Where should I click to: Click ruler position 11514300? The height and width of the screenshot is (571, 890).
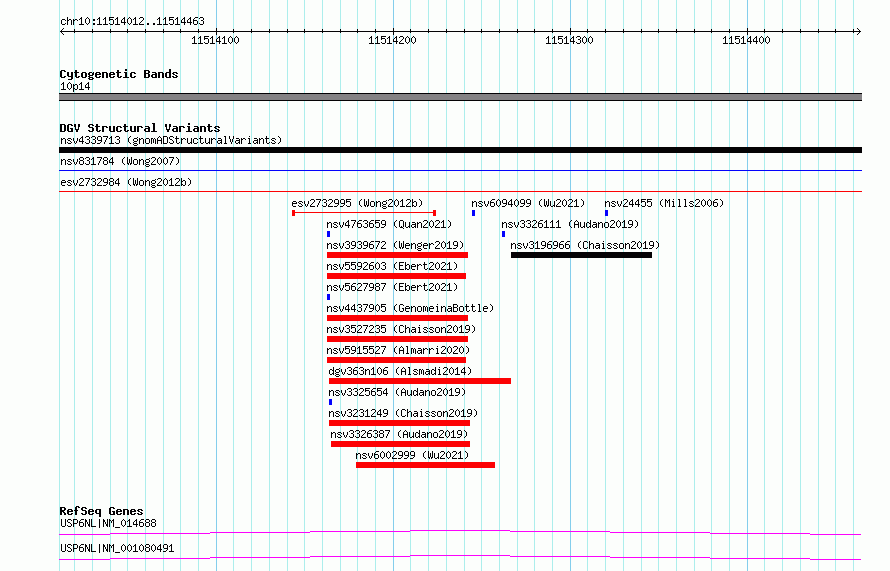pyautogui.click(x=569, y=40)
